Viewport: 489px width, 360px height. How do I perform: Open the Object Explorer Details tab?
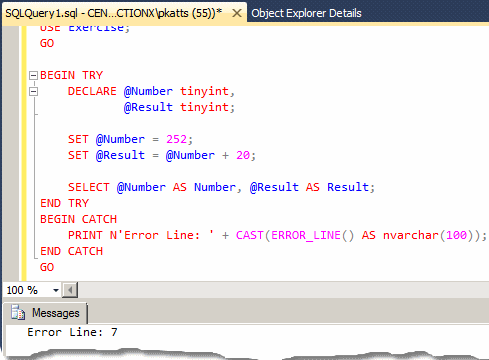click(306, 13)
